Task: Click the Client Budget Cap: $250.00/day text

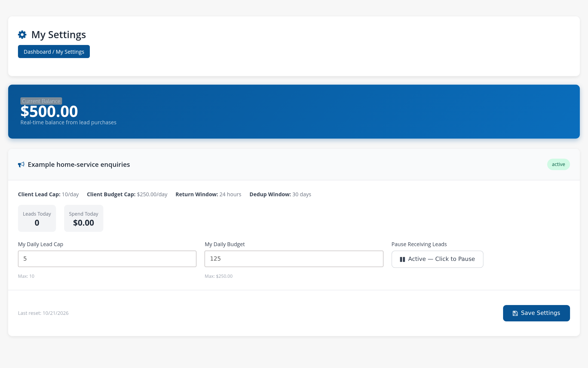Action: (127, 194)
